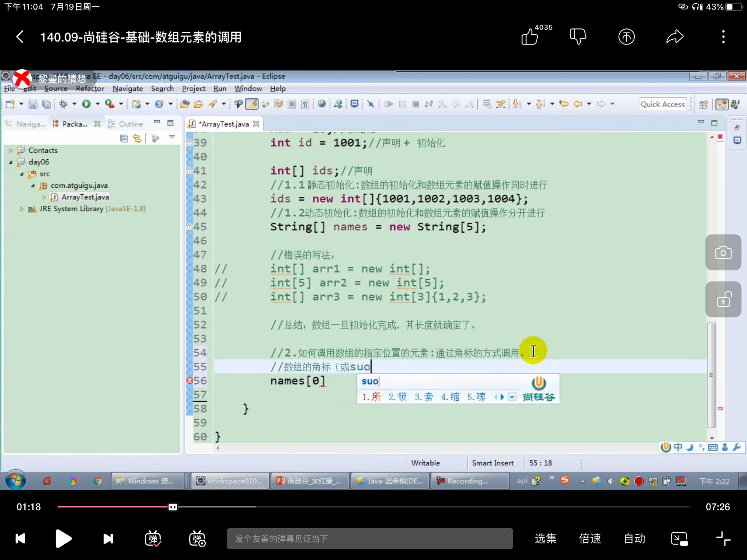Image resolution: width=747 pixels, height=560 pixels.
Task: Open workspace010 Eclipse taskbar item
Action: point(231,481)
